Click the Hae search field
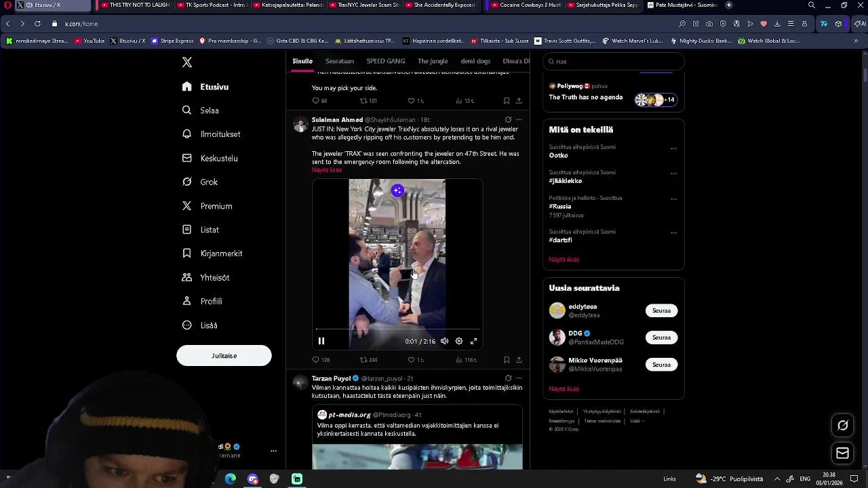Viewport: 868px width, 488px height. point(614,61)
